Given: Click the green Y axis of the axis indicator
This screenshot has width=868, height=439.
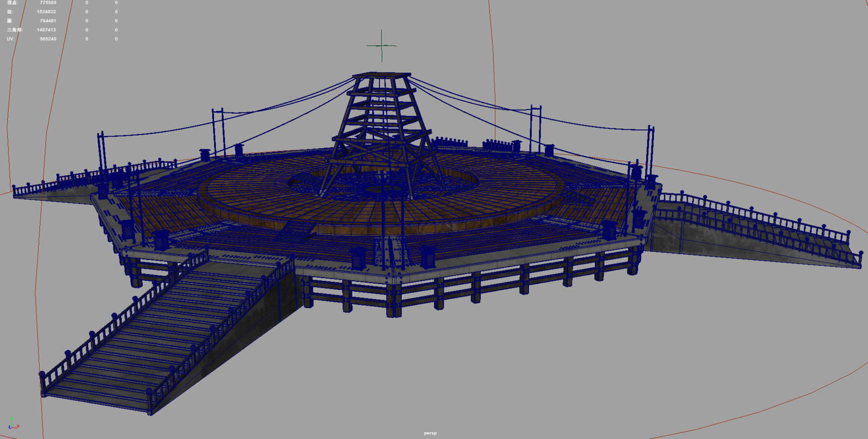Looking at the screenshot, I should (x=12, y=419).
